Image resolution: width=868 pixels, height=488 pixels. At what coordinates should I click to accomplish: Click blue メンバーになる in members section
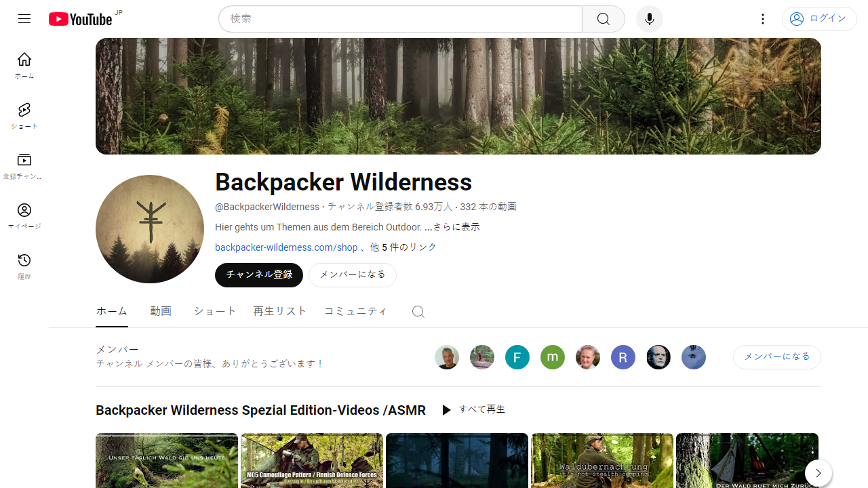(x=777, y=357)
